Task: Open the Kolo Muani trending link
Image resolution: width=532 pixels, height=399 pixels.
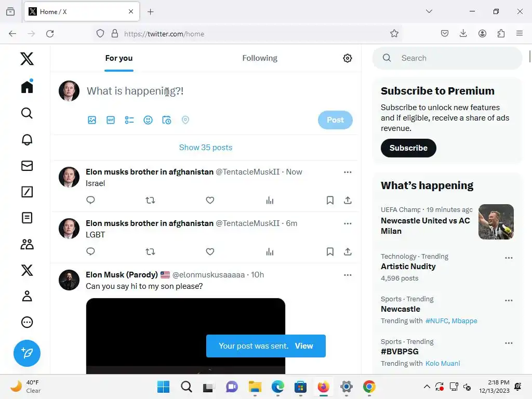Action: coord(443,363)
